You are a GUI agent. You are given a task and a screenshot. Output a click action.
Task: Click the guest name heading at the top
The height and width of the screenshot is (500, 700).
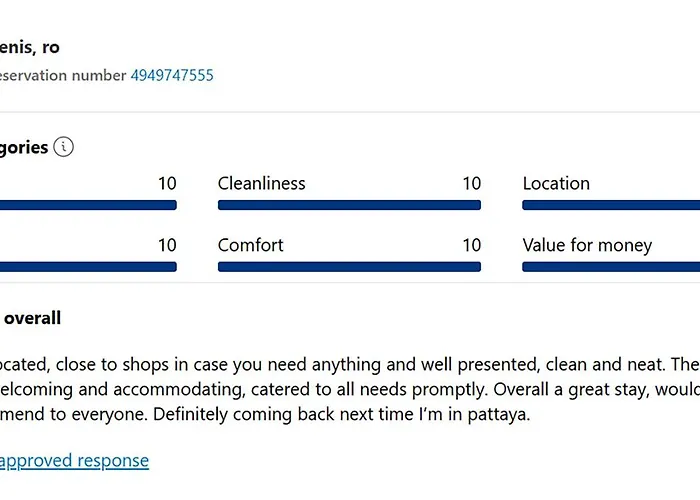[x=30, y=47]
